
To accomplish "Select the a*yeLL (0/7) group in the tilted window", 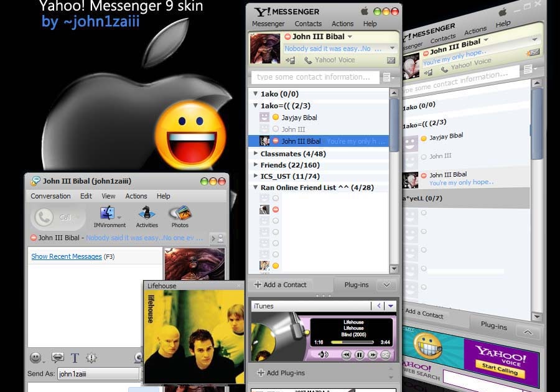I will pyautogui.click(x=466, y=198).
